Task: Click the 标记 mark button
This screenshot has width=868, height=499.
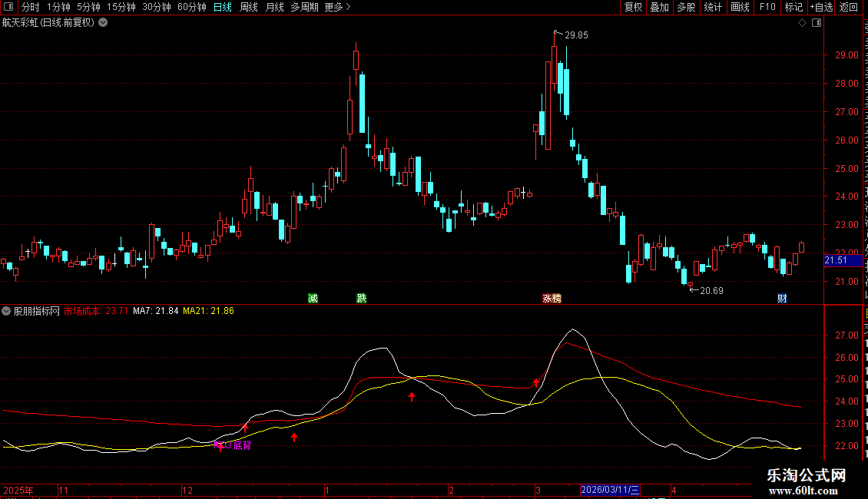Action: [793, 7]
